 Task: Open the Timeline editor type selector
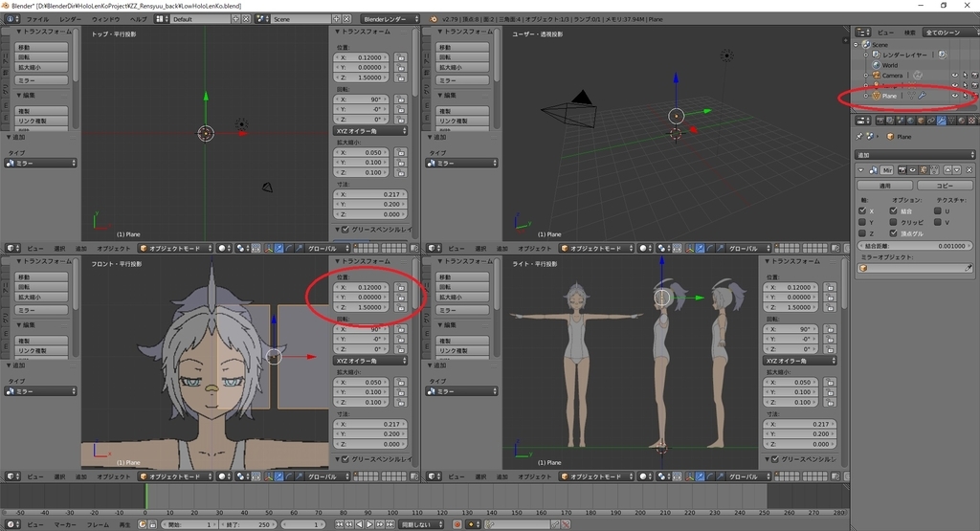coord(11,524)
